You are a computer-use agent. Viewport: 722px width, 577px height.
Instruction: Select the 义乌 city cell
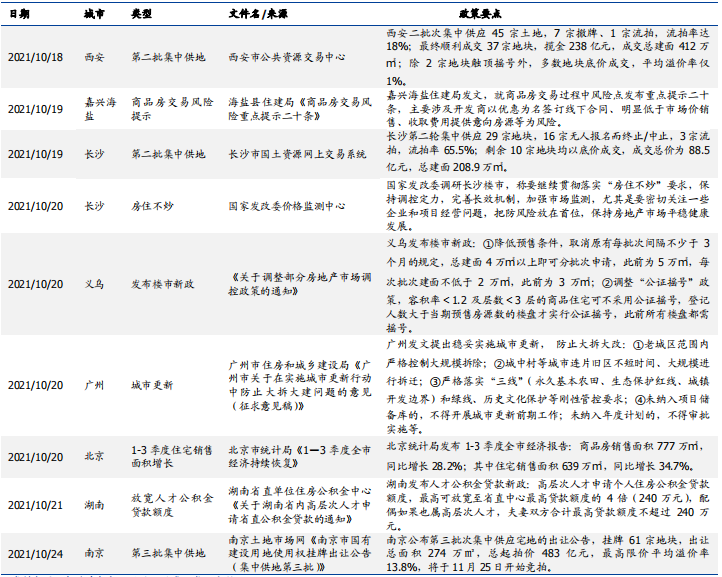(x=93, y=284)
